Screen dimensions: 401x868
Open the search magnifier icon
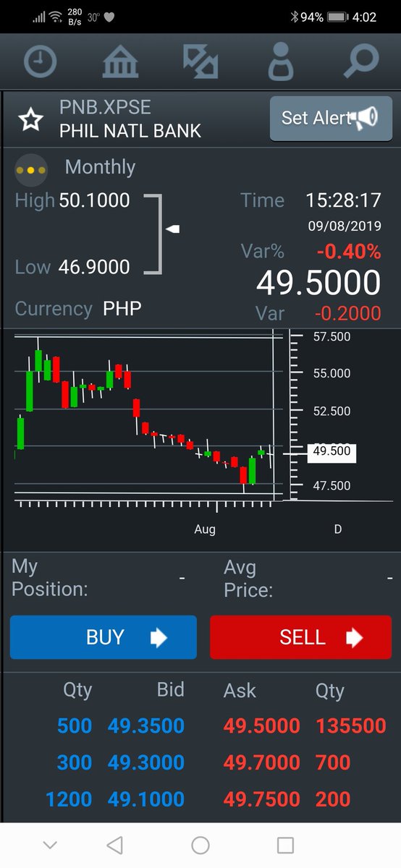point(360,62)
